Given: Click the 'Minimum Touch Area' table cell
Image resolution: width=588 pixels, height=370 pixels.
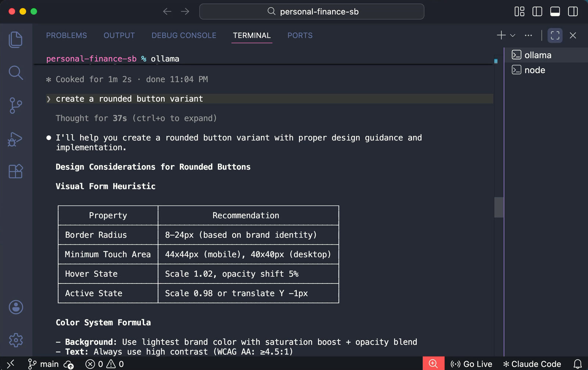Looking at the screenshot, I should pos(108,254).
